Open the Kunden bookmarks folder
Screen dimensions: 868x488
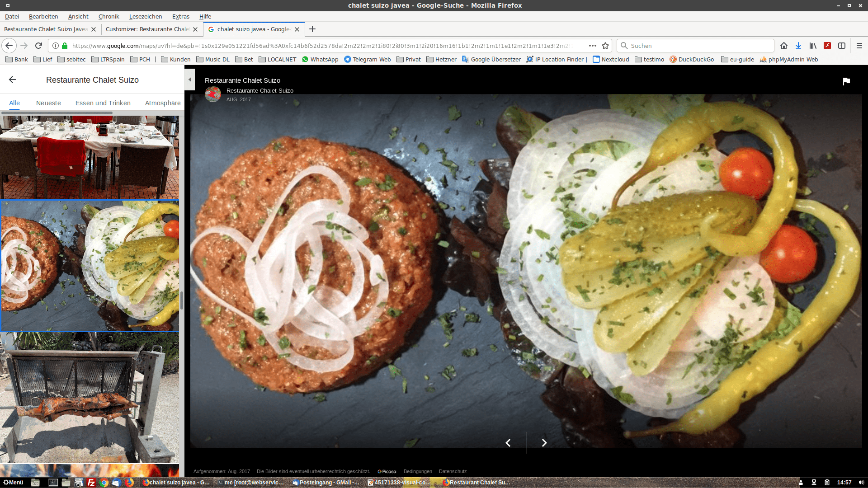176,59
